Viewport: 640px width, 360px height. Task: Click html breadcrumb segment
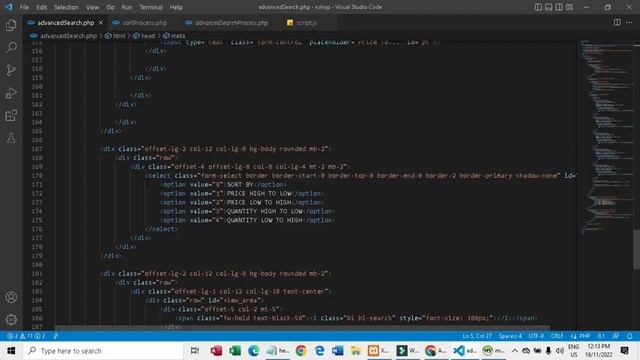pyautogui.click(x=119, y=36)
